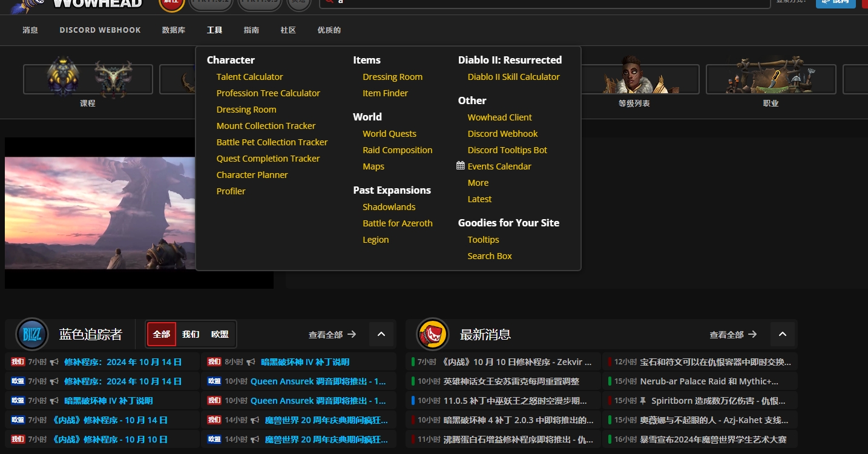
Task: Select the 欧盟 region filter
Action: pos(220,334)
